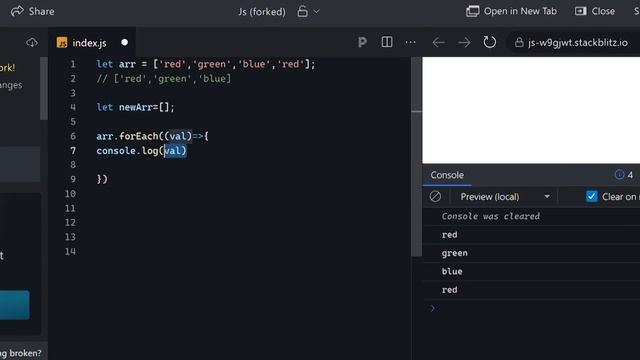Click the 'green' console output row
Screen dimensions: 640x360
(x=531, y=253)
